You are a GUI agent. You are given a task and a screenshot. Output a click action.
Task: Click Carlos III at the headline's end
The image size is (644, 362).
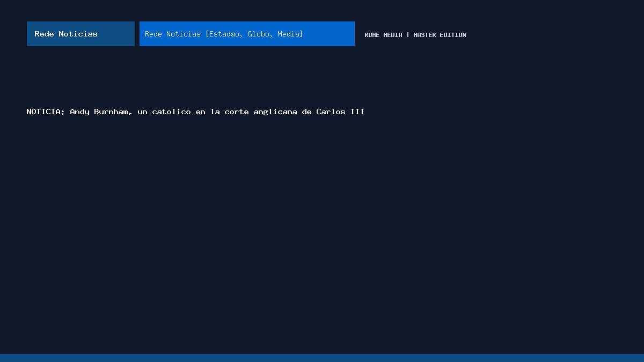pos(340,112)
